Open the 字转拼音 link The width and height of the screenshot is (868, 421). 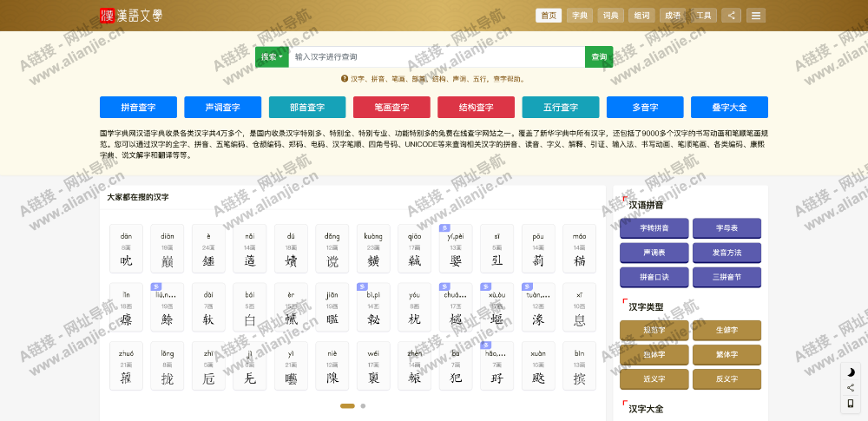pos(654,228)
